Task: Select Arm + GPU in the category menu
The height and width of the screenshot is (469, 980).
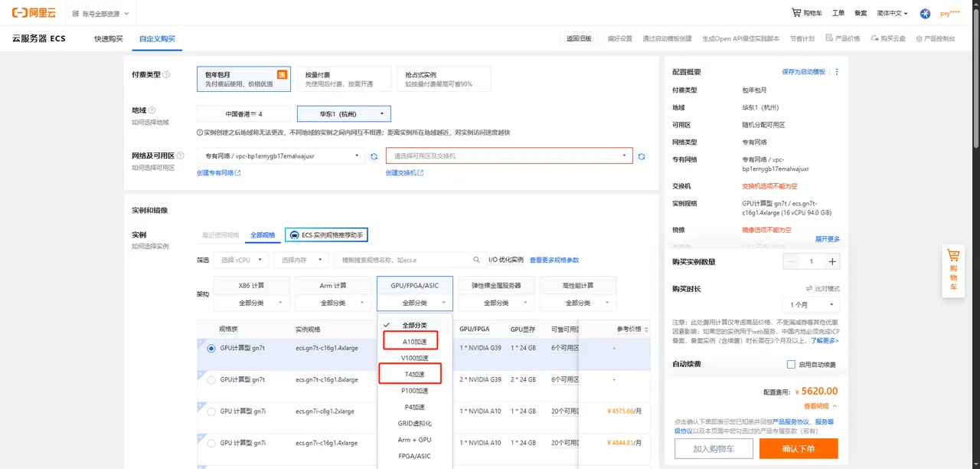Action: 415,440
